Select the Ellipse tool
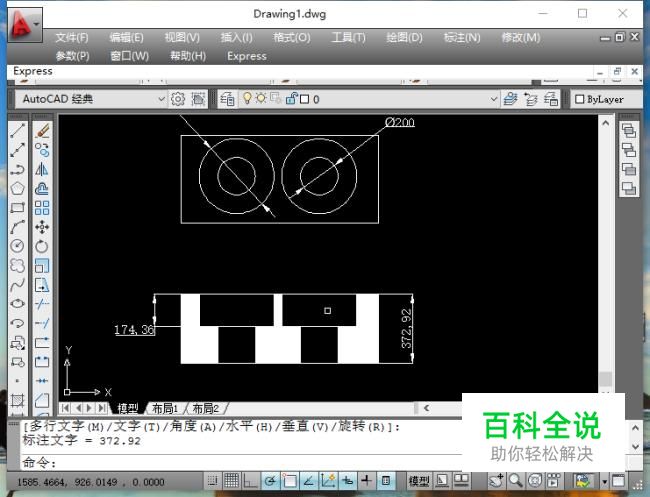 [x=17, y=304]
